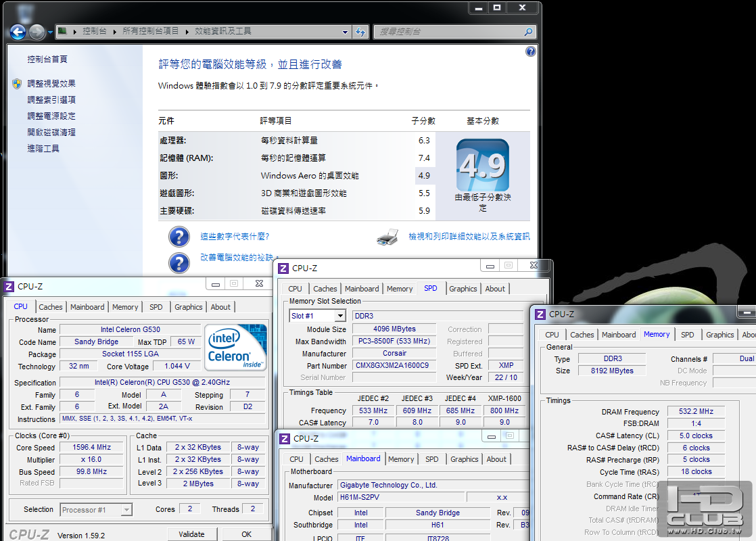The height and width of the screenshot is (541, 756).
Task: Click the printer icon in the performance panel
Action: coord(387,237)
